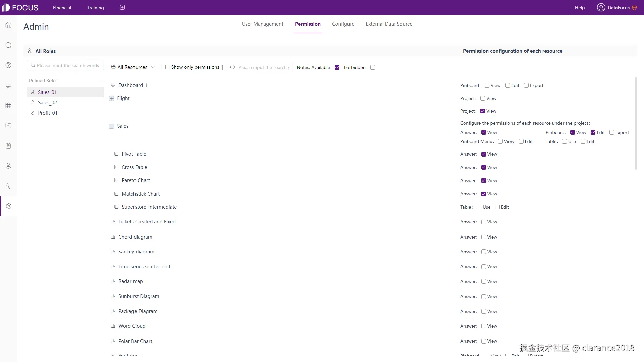Open the folder icon in sidebar

click(9, 125)
